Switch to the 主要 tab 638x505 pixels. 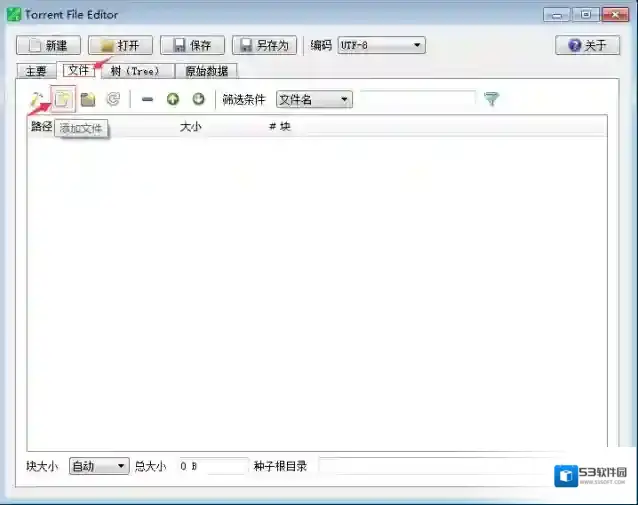pyautogui.click(x=36, y=71)
